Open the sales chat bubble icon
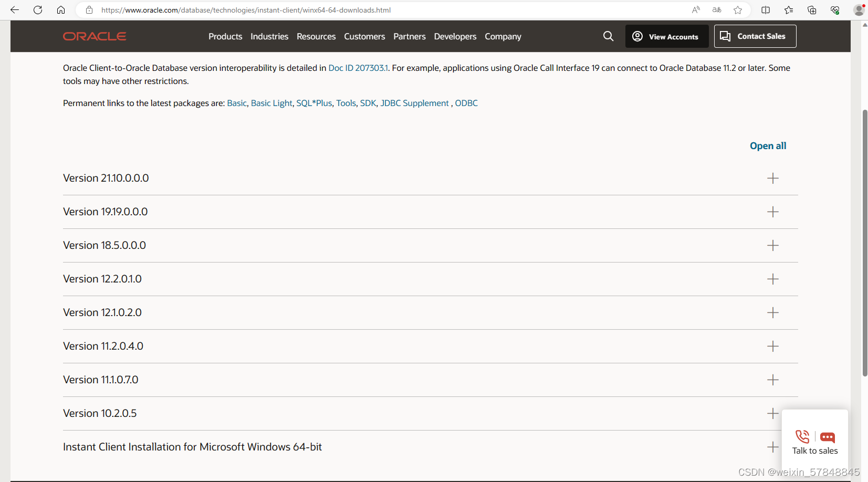868x482 pixels. [x=828, y=436]
